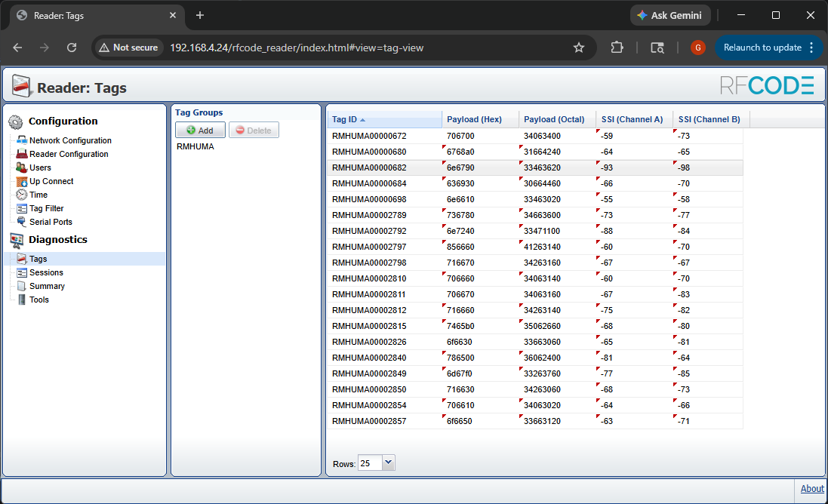
Task: Click the Time clock icon
Action: click(x=22, y=195)
